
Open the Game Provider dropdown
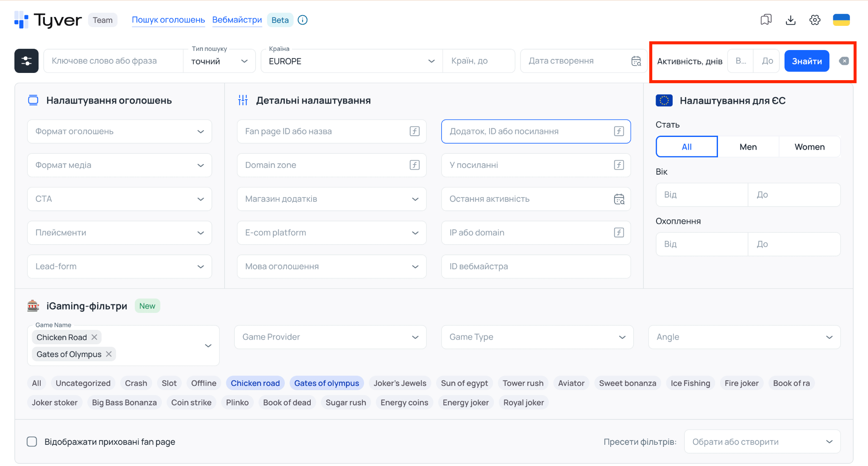(x=330, y=337)
